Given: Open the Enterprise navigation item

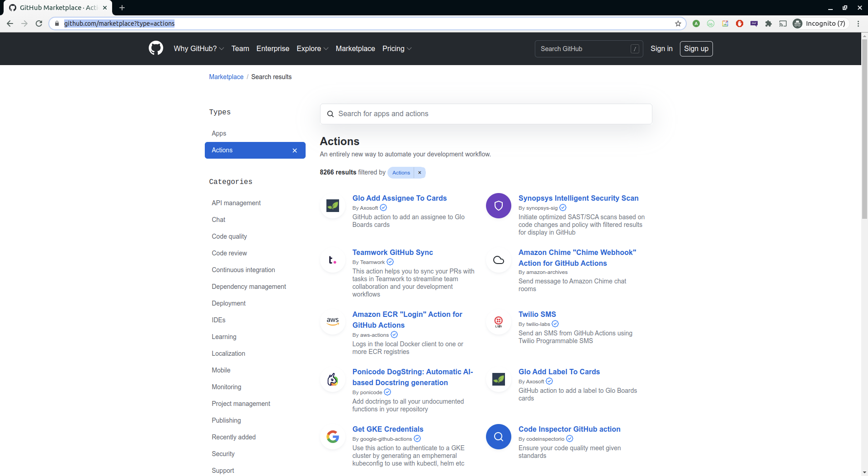Looking at the screenshot, I should [273, 48].
